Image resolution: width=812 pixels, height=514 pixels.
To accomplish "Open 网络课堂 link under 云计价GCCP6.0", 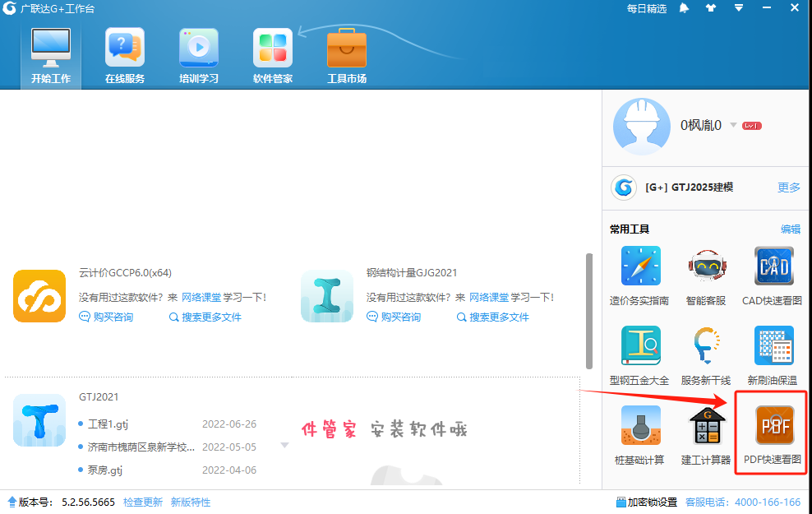I will (x=201, y=298).
